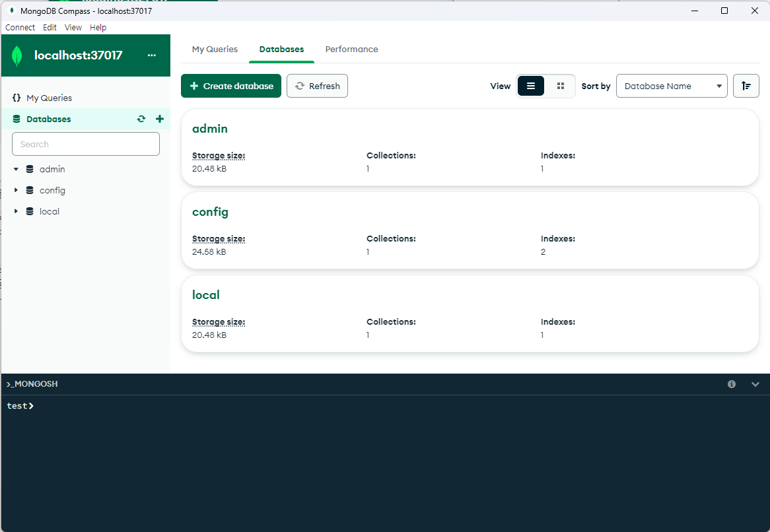This screenshot has height=532, width=770.
Task: Click the config database icon in sidebar tree
Action: point(30,190)
